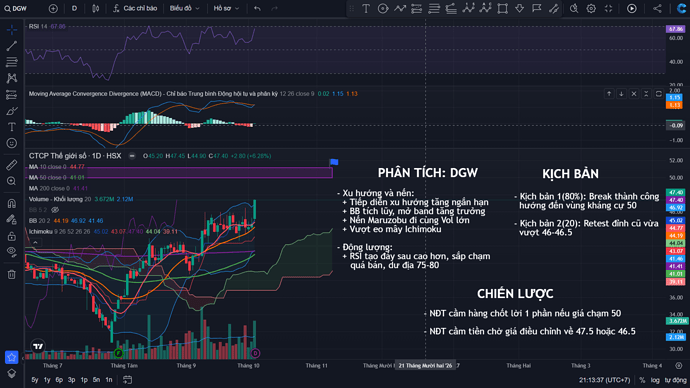Open DGW symbol search
This screenshot has width=690, height=388.
16,8
